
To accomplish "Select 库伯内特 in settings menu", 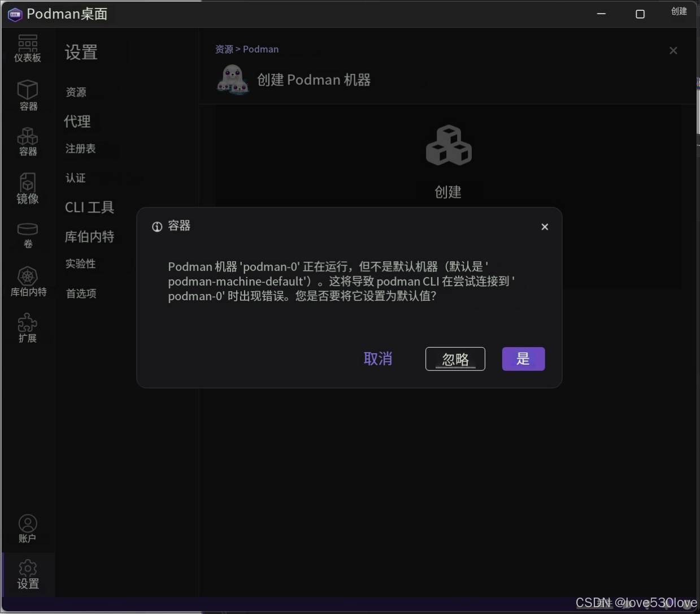I will tap(89, 236).
